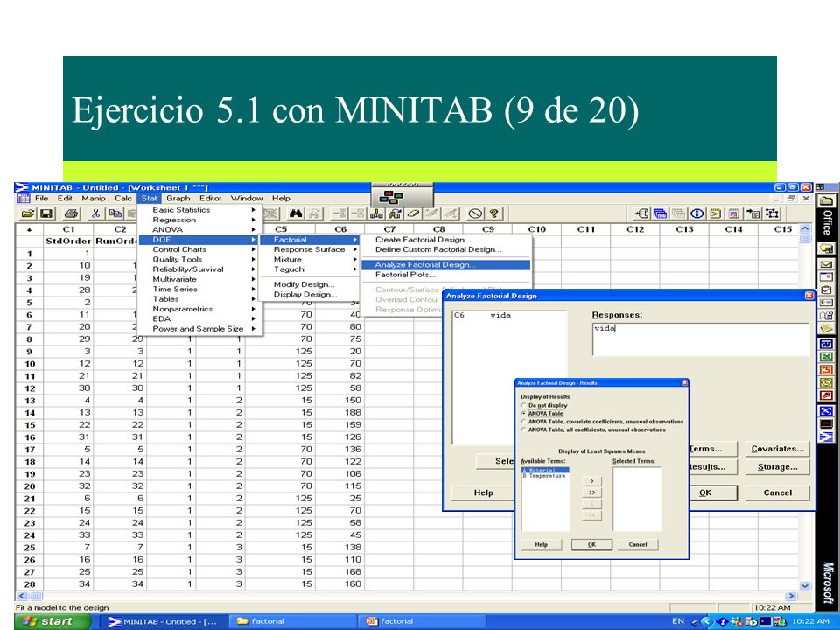Viewport: 840px width, 630px height.
Task: Select ANOVA Table, all coefficients radio option
Action: (524, 430)
